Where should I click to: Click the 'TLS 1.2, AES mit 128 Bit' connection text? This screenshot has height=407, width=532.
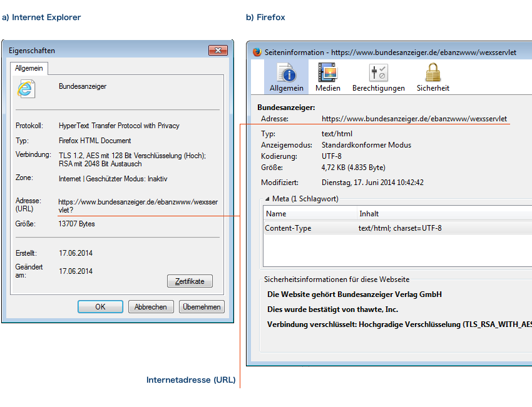[132, 159]
